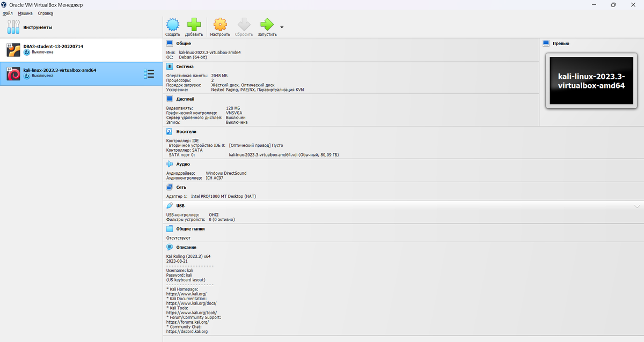Open the Носители section header
The height and width of the screenshot is (342, 644).
(x=186, y=131)
